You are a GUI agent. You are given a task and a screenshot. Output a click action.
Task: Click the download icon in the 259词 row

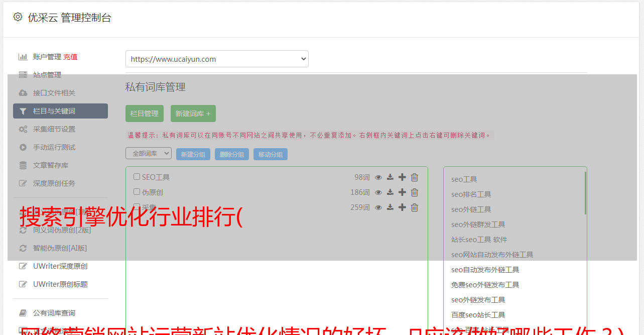[x=390, y=207]
